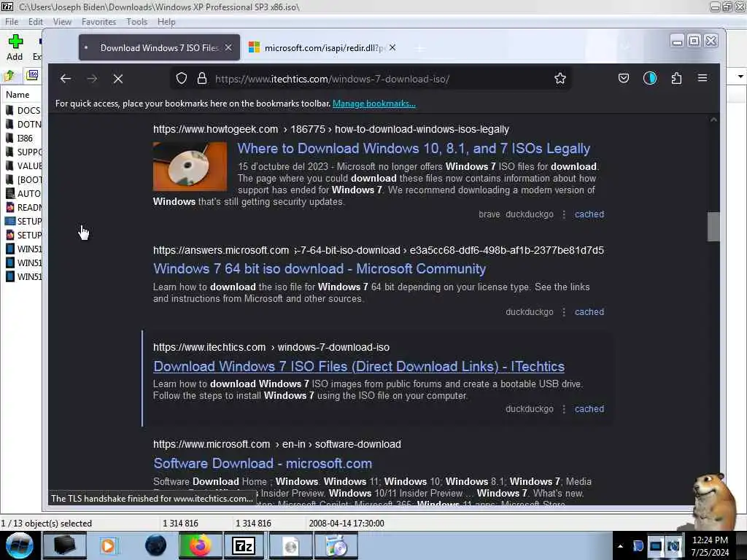747x560 pixels.
Task: Open a new tab with the plus
Action: point(419,48)
